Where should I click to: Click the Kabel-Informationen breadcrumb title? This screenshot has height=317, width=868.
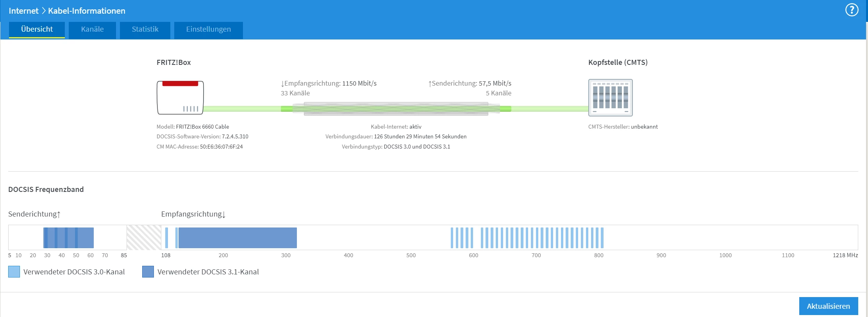87,11
